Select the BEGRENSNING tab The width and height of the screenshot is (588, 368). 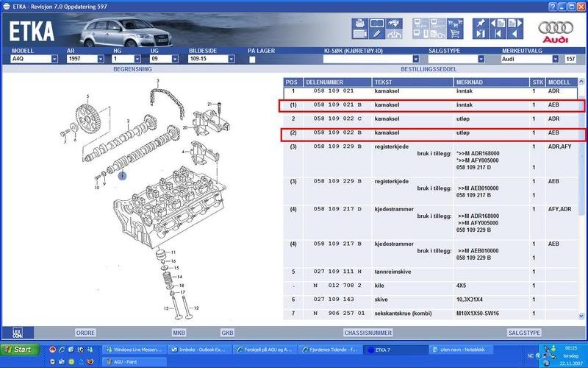pos(132,68)
